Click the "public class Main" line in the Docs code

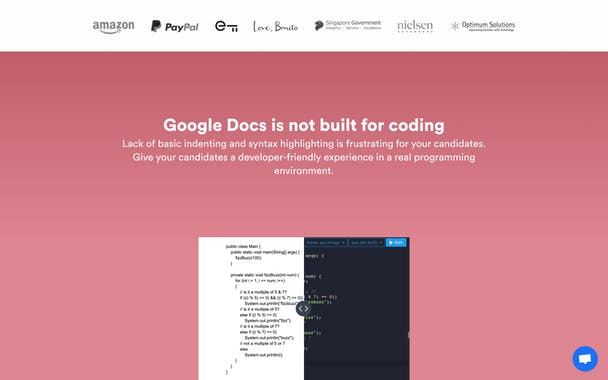tap(244, 246)
